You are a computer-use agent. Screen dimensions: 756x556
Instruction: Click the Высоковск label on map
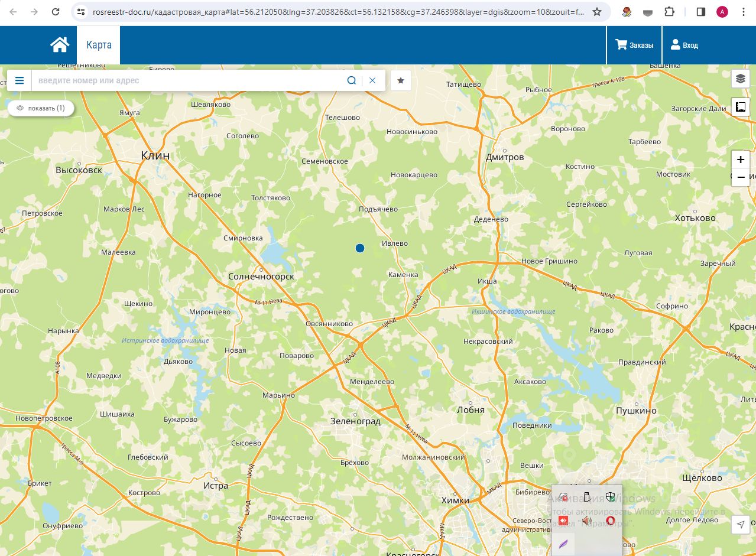[x=79, y=170]
